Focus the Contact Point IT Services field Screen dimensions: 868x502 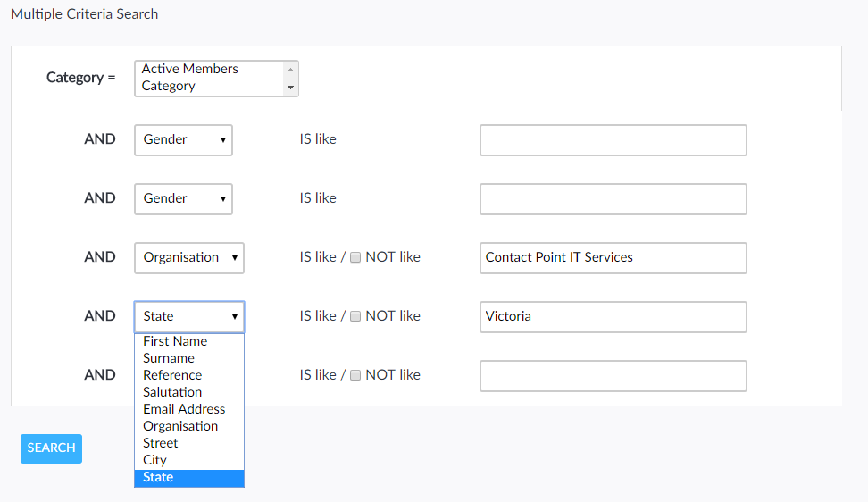click(613, 258)
